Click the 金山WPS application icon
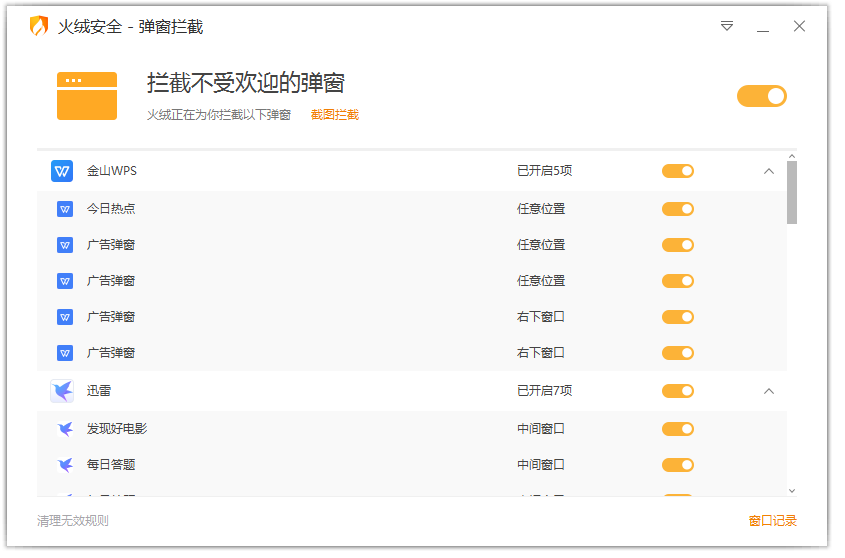845x558 pixels. click(x=63, y=172)
